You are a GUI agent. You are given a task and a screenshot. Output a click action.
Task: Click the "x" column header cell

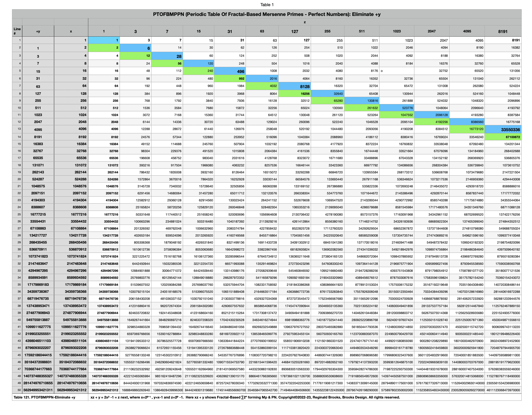pos(71,31)
